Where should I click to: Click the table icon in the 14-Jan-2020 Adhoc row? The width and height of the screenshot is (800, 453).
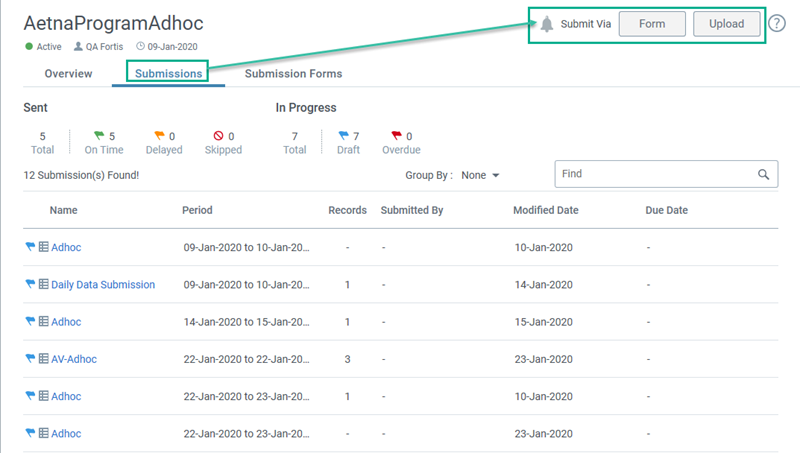(x=44, y=321)
